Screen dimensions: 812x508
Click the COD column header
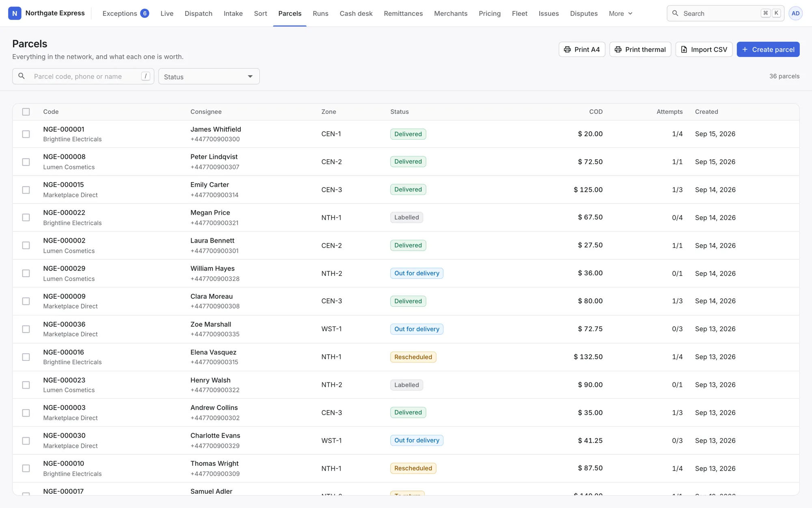[596, 112]
